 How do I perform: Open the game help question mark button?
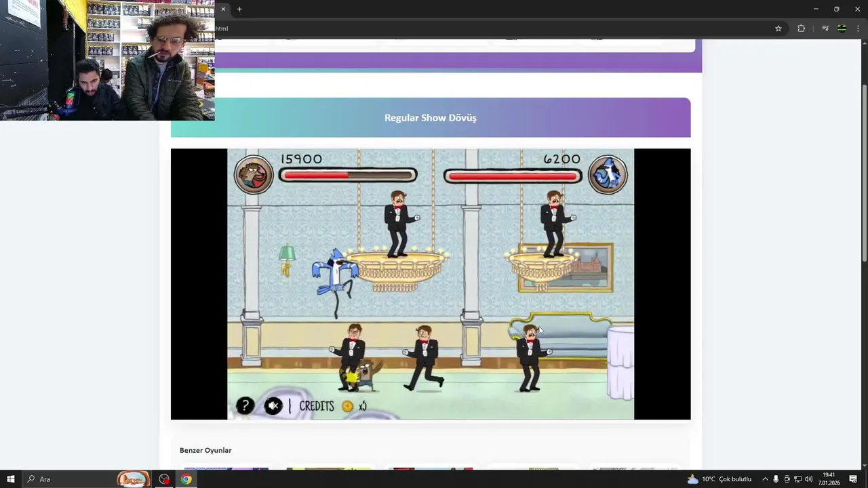pyautogui.click(x=245, y=406)
